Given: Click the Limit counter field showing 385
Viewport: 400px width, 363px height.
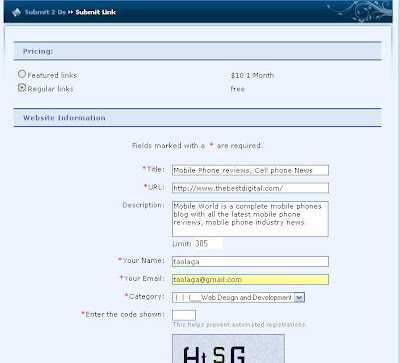Looking at the screenshot, I should pyautogui.click(x=209, y=243).
